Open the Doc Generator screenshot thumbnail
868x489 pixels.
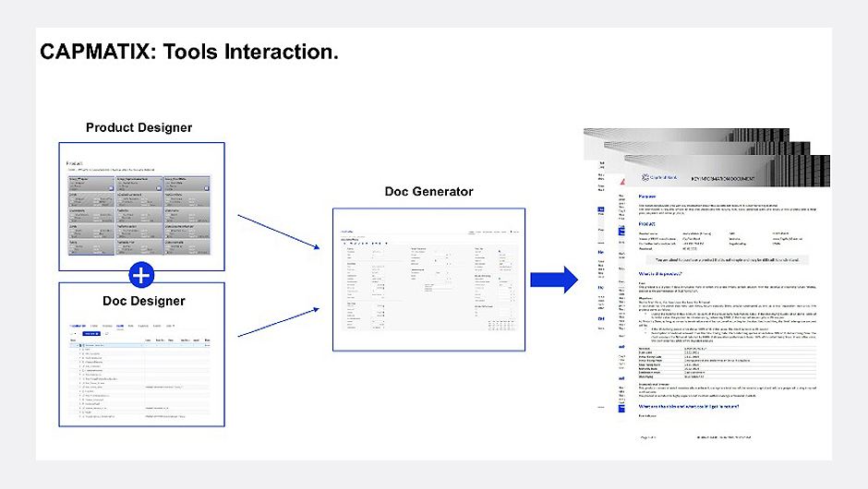pos(429,280)
